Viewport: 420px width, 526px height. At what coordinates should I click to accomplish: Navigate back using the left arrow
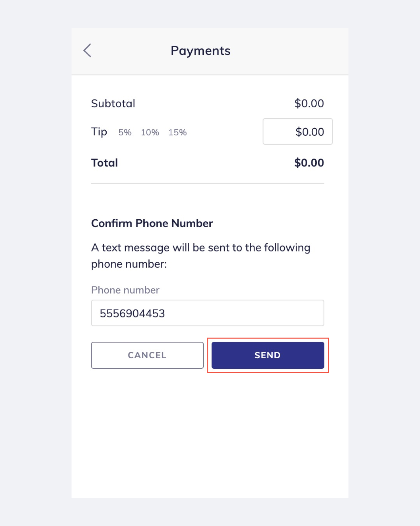[x=87, y=51]
